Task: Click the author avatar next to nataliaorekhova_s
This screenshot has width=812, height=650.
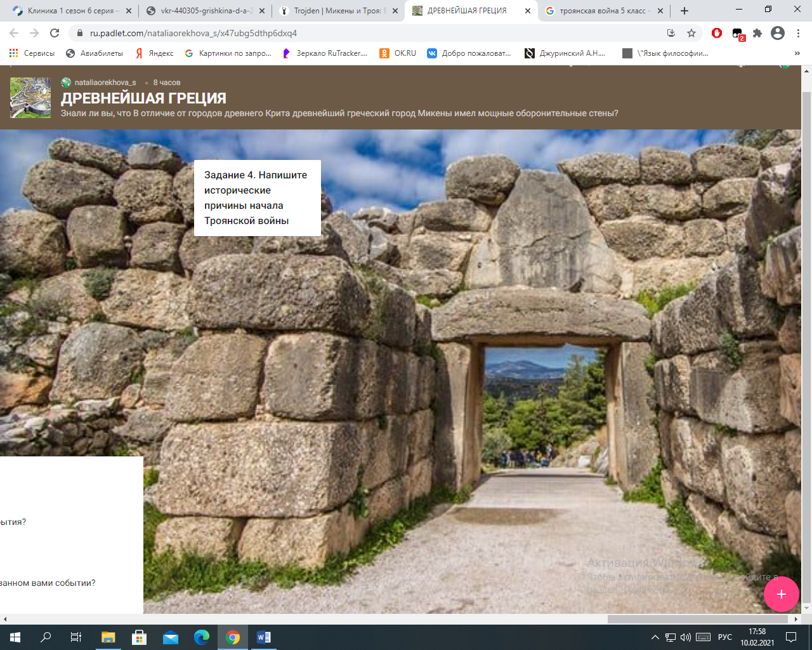Action: pyautogui.click(x=66, y=83)
